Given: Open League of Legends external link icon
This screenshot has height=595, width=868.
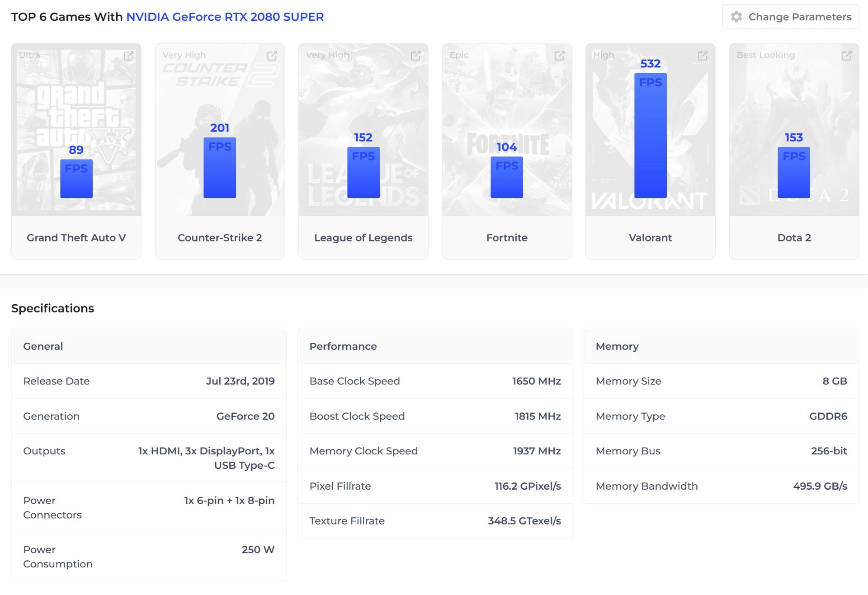Looking at the screenshot, I should [x=416, y=56].
